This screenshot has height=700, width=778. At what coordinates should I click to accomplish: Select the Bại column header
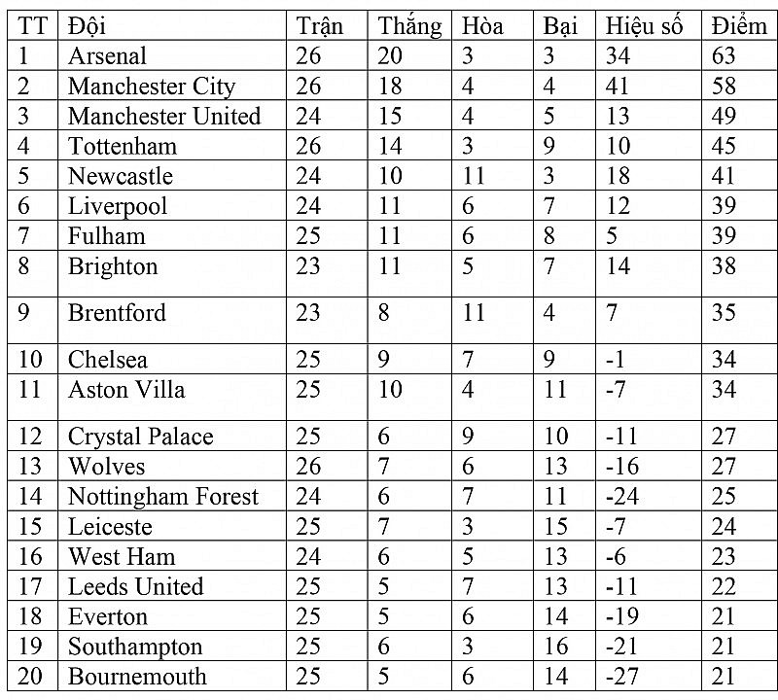pos(559,26)
